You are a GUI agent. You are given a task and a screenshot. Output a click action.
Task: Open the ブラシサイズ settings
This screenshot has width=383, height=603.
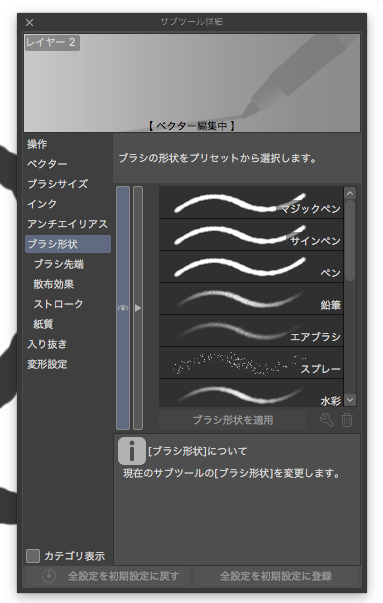tap(58, 184)
